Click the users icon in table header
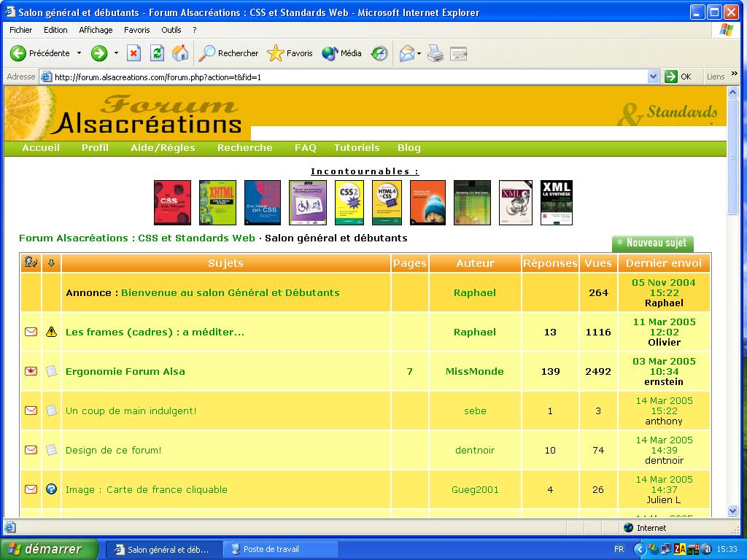This screenshot has width=747, height=560. tap(31, 262)
